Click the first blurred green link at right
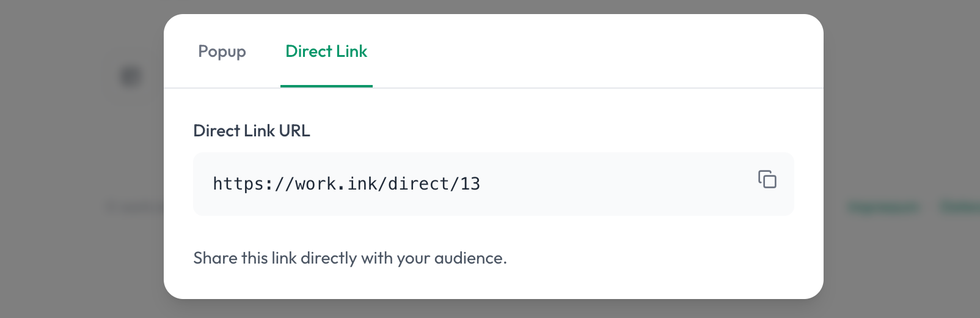 [x=883, y=208]
